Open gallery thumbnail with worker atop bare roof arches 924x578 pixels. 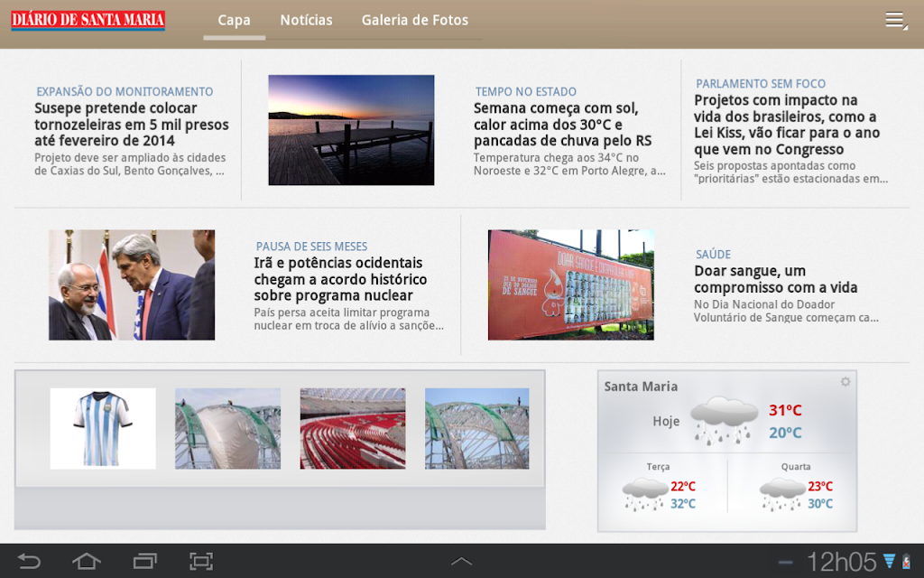(476, 429)
